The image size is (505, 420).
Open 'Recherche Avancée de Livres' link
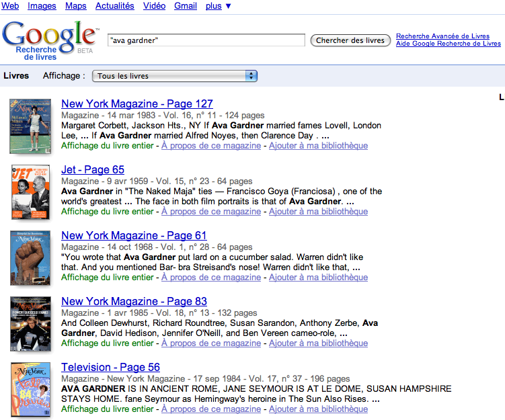(x=442, y=36)
